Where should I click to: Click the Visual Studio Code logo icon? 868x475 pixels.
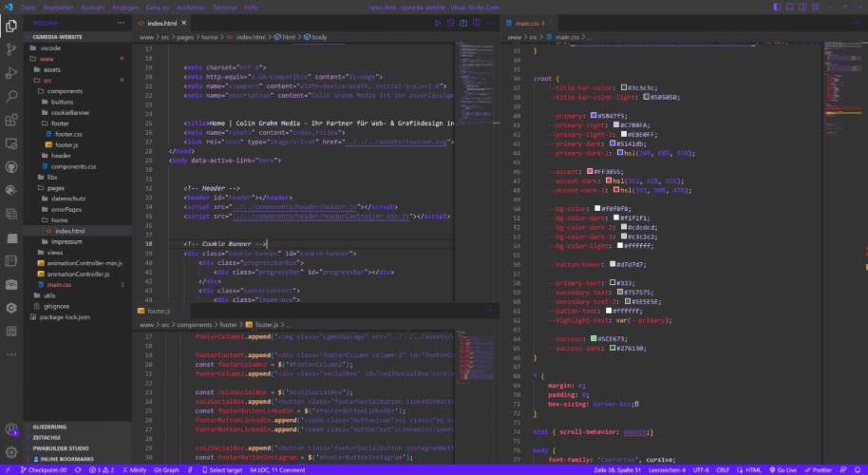pyautogui.click(x=9, y=8)
